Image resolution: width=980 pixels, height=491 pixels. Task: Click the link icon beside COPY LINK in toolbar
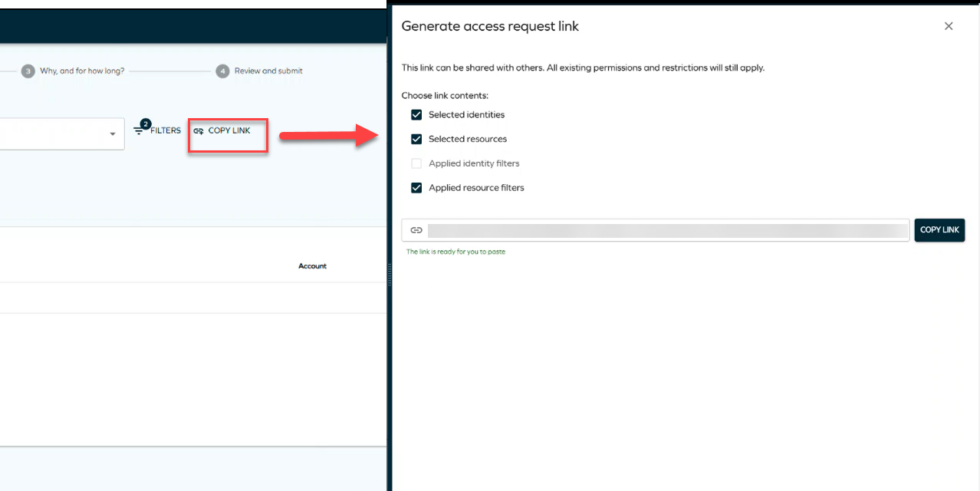click(x=199, y=130)
